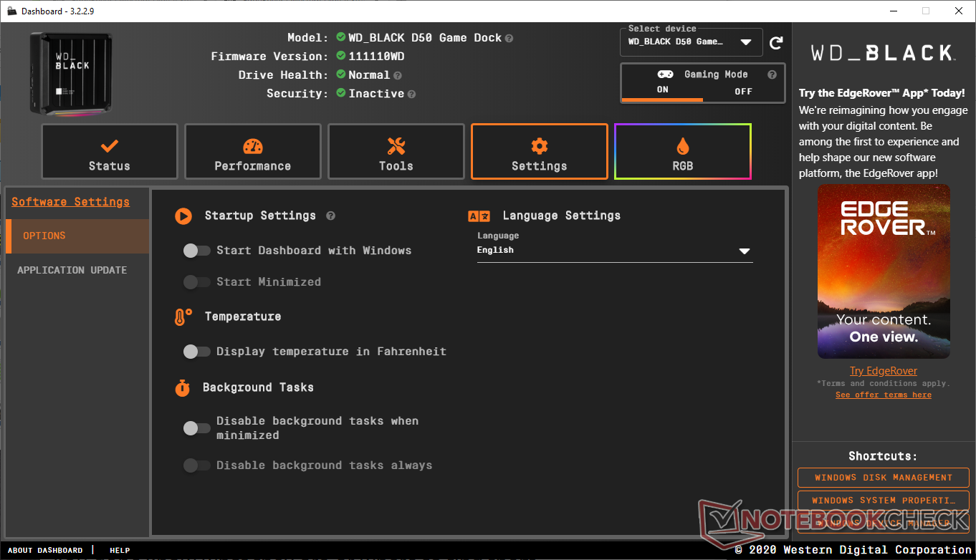The image size is (976, 560).
Task: Turn Gaming Mode OFF
Action: (x=743, y=91)
